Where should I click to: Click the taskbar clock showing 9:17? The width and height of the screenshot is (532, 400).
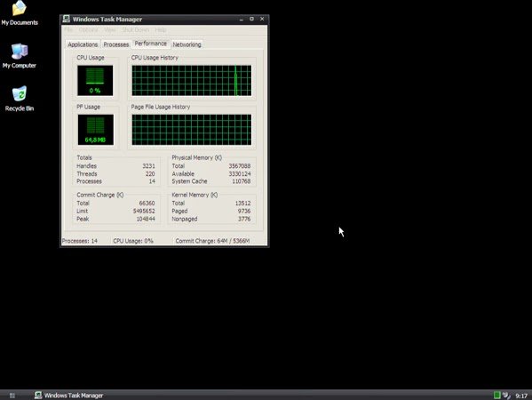521,396
